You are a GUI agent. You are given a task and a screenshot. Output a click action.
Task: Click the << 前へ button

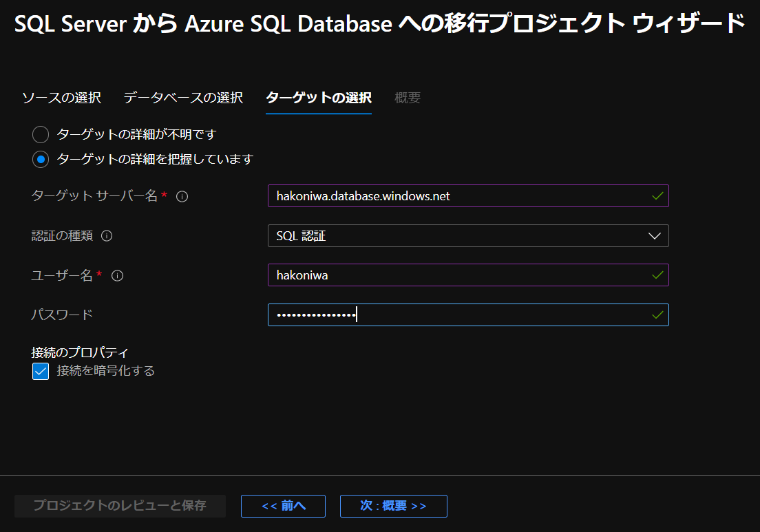tap(282, 506)
